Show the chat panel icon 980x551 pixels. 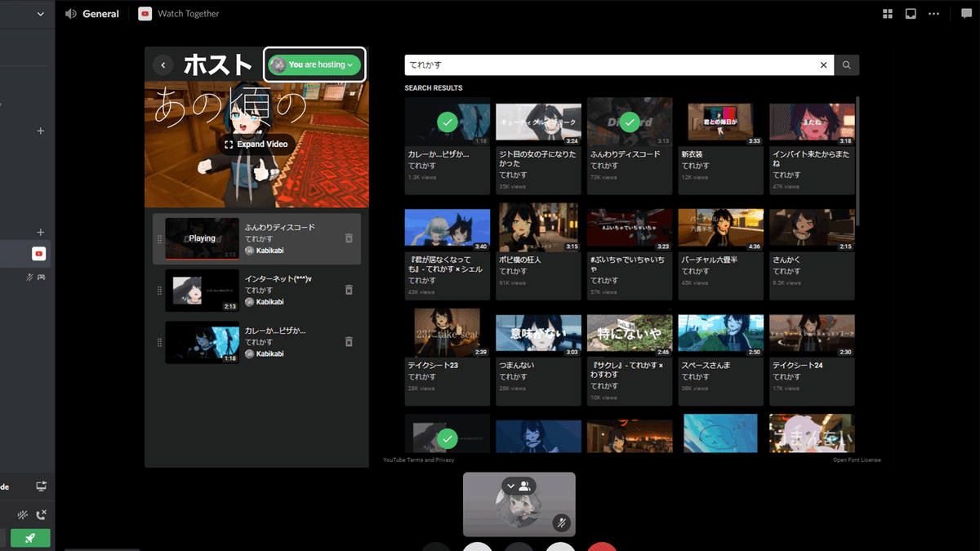point(966,14)
